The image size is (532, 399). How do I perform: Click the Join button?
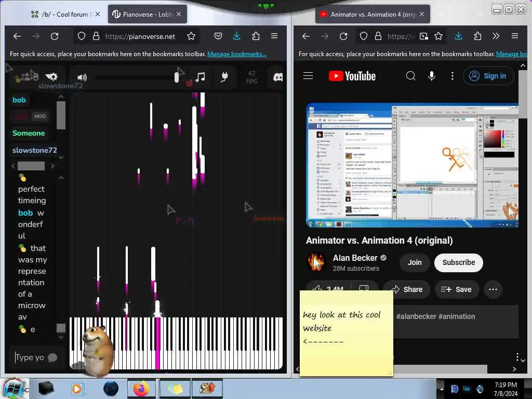coord(415,262)
